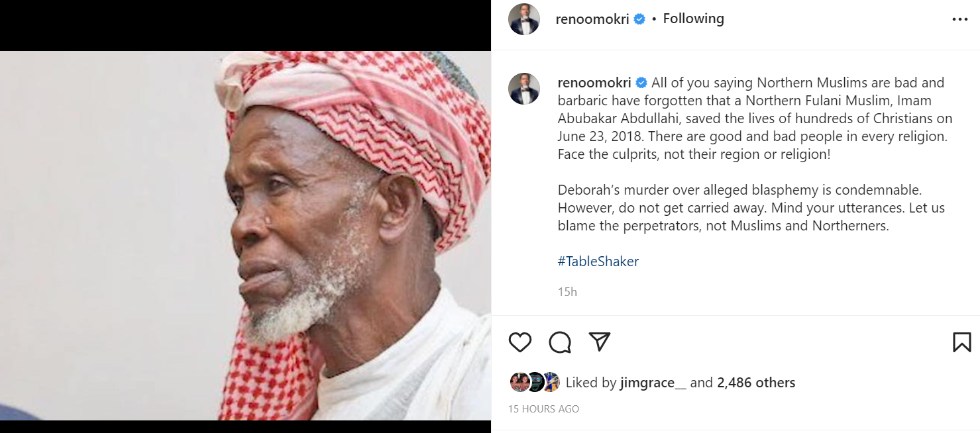This screenshot has width=980, height=433.
Task: Click renoomokri username in the post header
Action: coord(593,19)
